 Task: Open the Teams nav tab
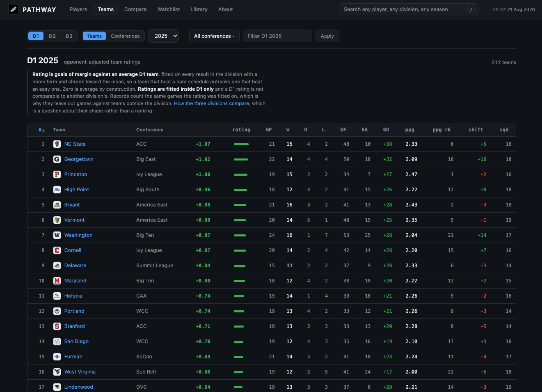click(106, 9)
